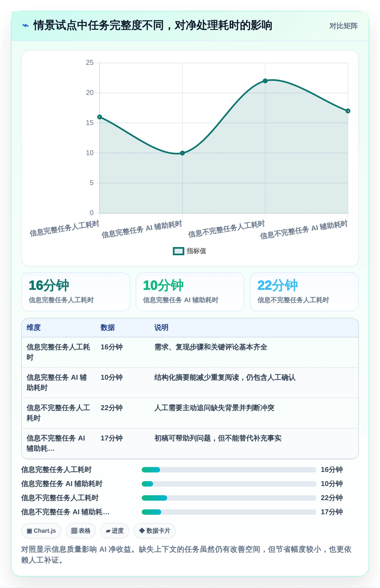The height and width of the screenshot is (588, 380).
Task: Click progress value 17分钟 on the right
Action: point(332,512)
